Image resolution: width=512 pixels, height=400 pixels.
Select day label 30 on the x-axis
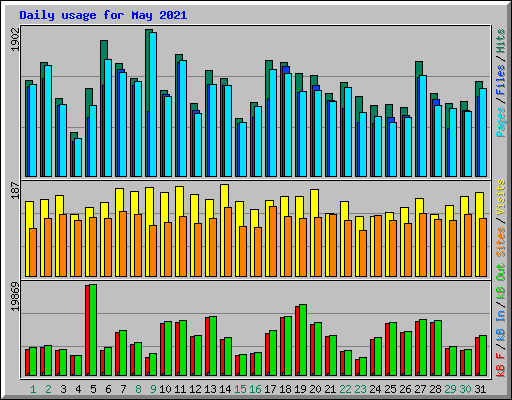click(465, 389)
